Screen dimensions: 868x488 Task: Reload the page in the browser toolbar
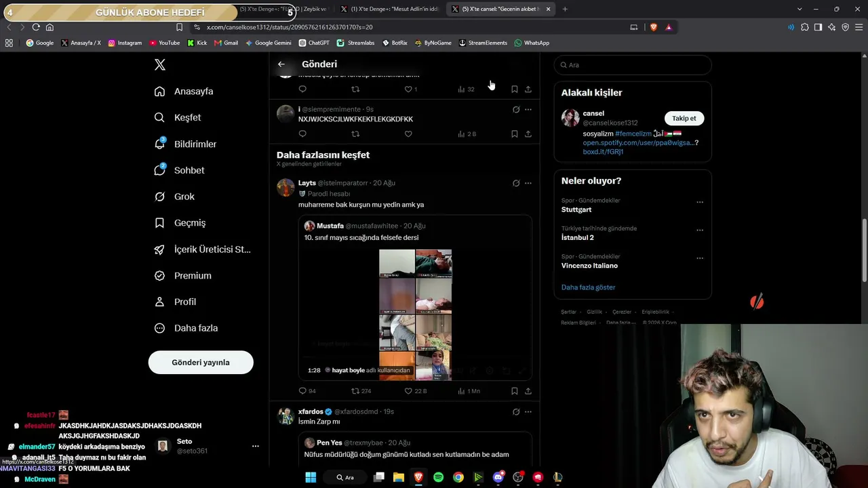(x=36, y=27)
